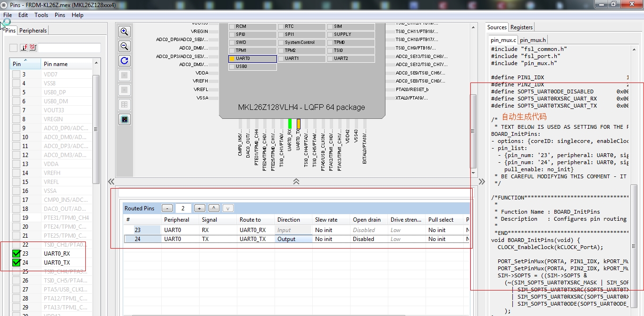Select the green UART0_RX pin on the package
This screenshot has height=316, width=644.
[x=290, y=124]
